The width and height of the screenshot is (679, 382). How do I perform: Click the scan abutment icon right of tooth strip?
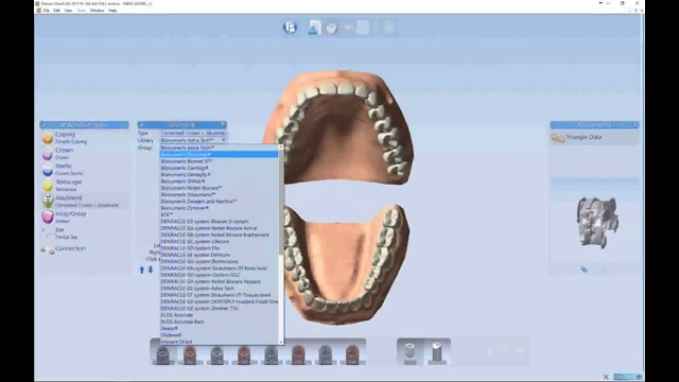[410, 353]
